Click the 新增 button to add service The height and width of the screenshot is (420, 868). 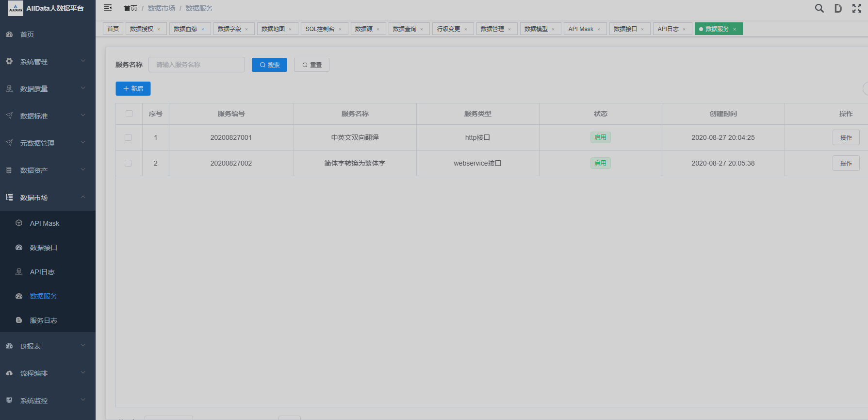point(133,88)
